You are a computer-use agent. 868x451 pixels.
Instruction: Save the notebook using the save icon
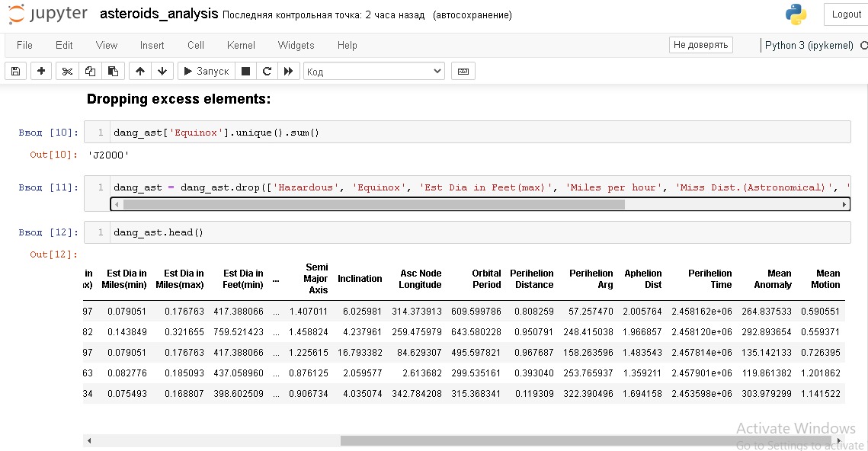tap(15, 70)
